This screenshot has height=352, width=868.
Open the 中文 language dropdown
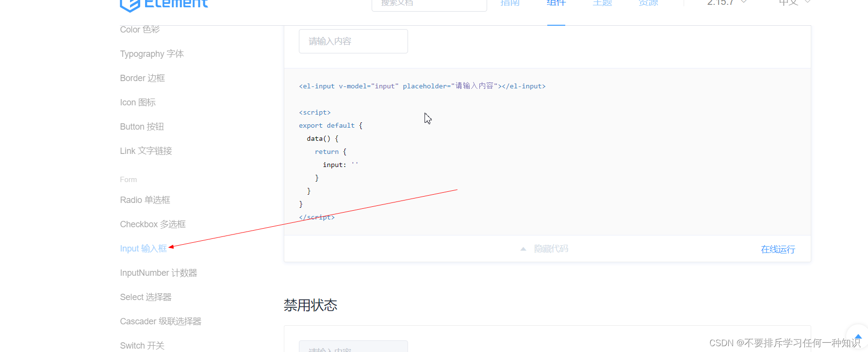[794, 3]
